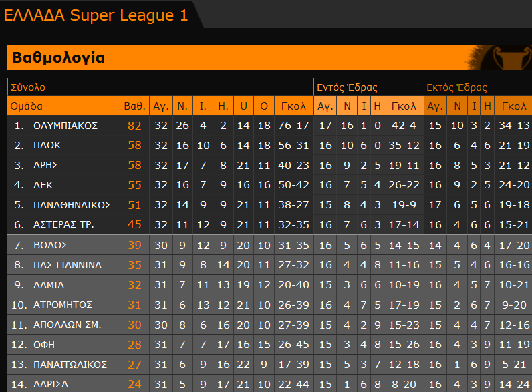
Task: Open the ΟΛΥΜΠΙΑΚΟΣ team link
Action: 65,126
